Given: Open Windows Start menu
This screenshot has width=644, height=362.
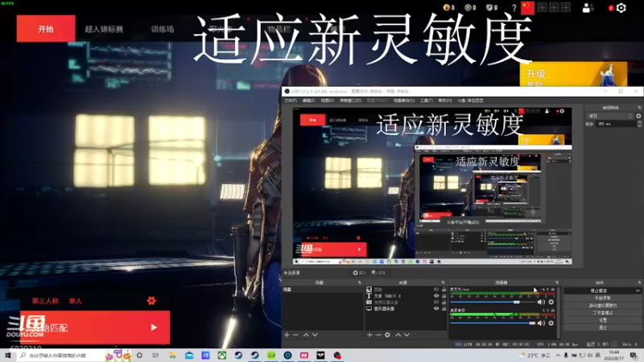Looking at the screenshot, I should pyautogui.click(x=7, y=355).
